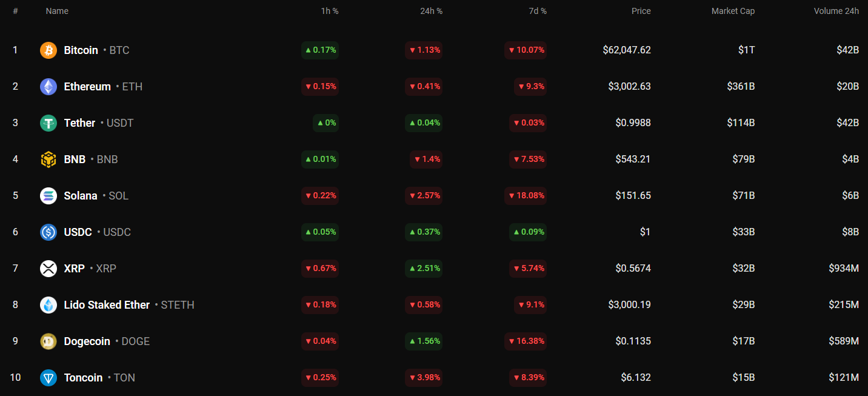The width and height of the screenshot is (868, 396).
Task: Sort the table by Name column
Action: (x=57, y=11)
